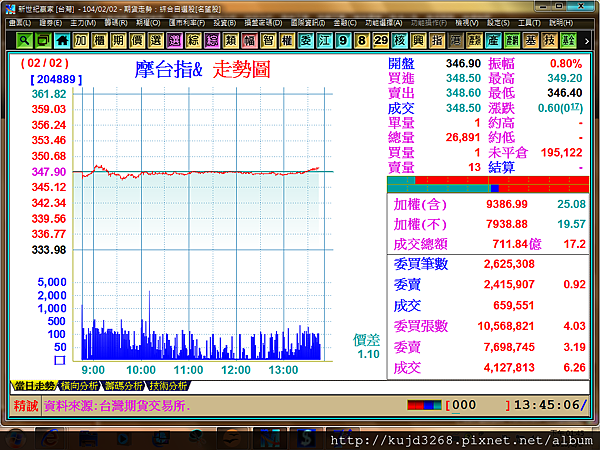Click the 開盤 value 346.90

[463, 63]
